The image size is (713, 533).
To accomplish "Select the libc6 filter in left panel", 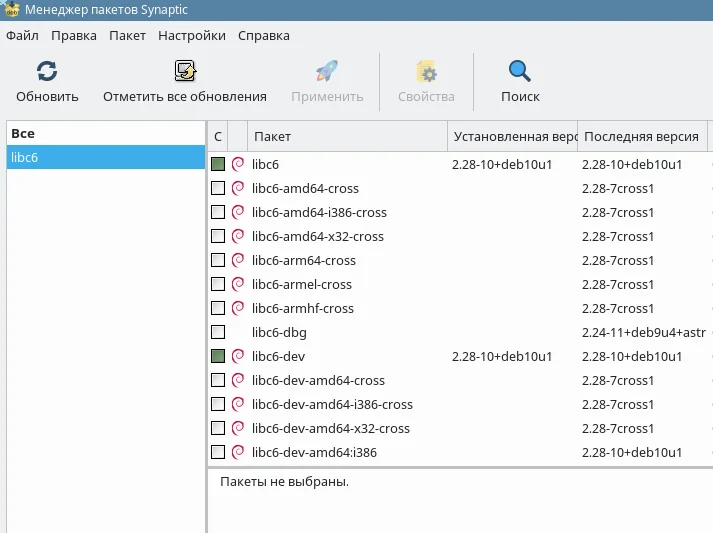I will (106, 157).
